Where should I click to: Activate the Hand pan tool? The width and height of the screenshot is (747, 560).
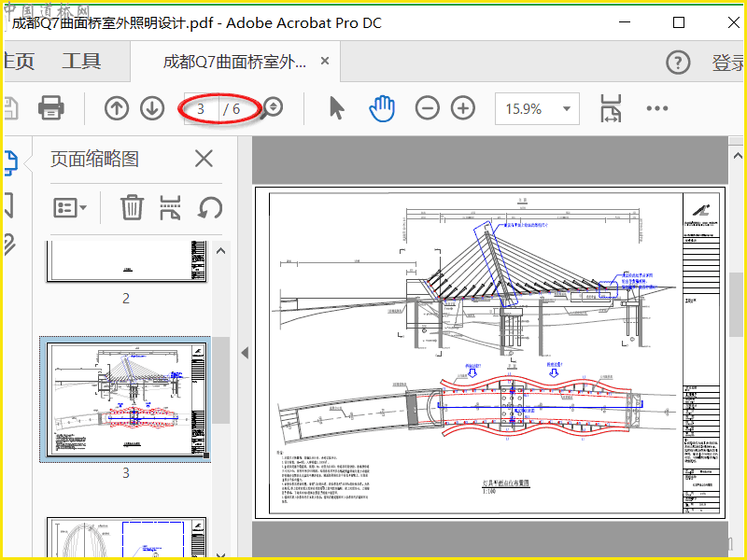pyautogui.click(x=382, y=108)
